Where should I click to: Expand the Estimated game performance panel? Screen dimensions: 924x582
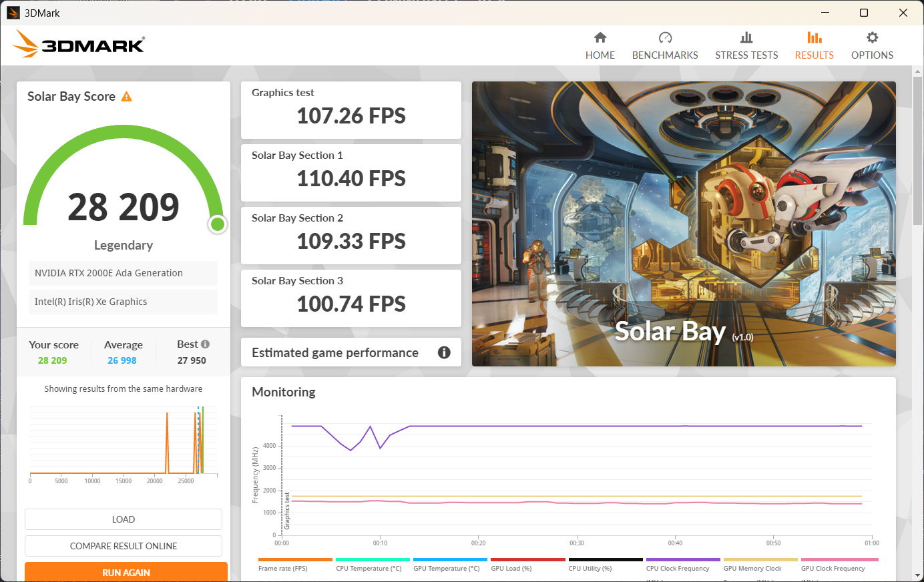(335, 352)
